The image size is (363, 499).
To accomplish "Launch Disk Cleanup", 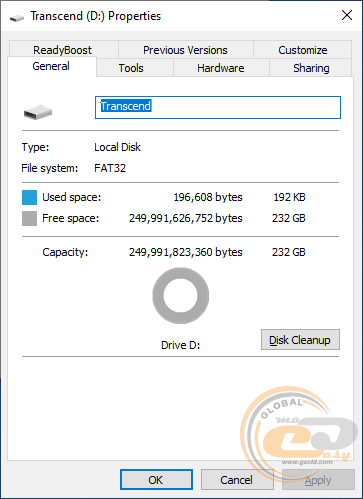I will 300,340.
